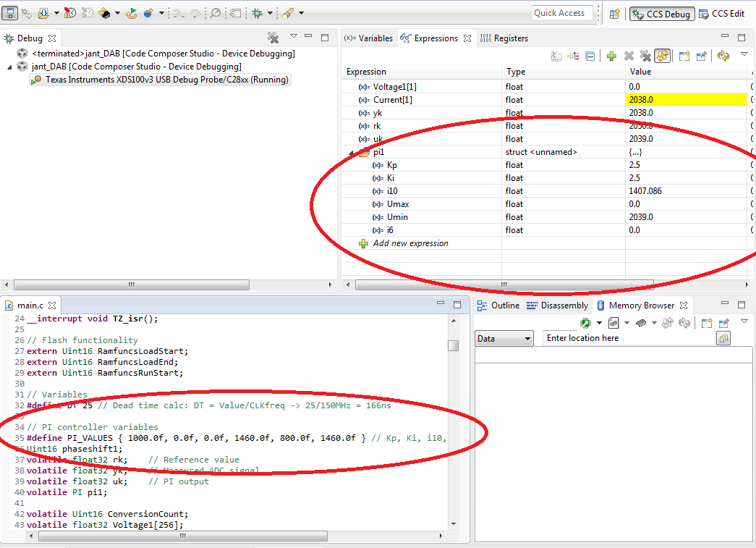Image resolution: width=756 pixels, height=548 pixels.
Task: Select the Debug view tab
Action: pyautogui.click(x=30, y=38)
